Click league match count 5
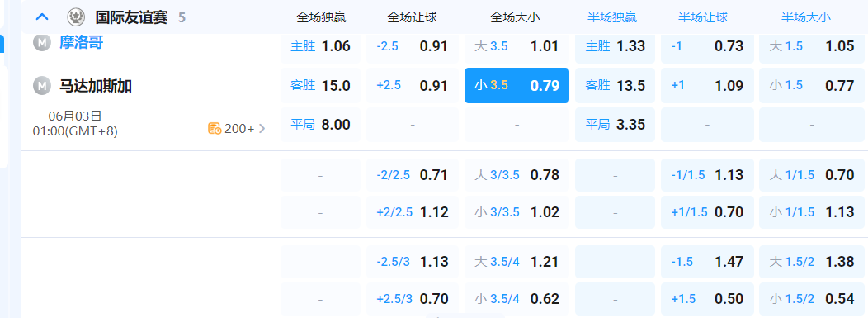 182,17
